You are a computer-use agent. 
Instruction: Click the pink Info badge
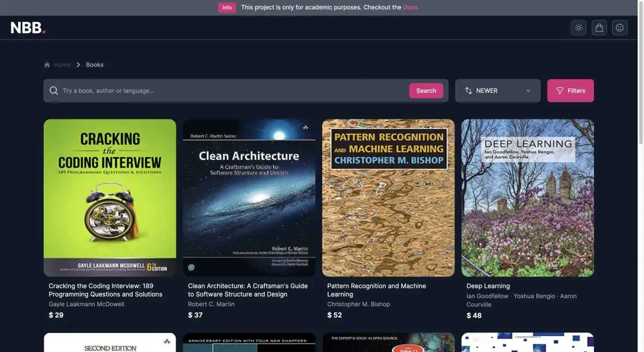point(227,7)
